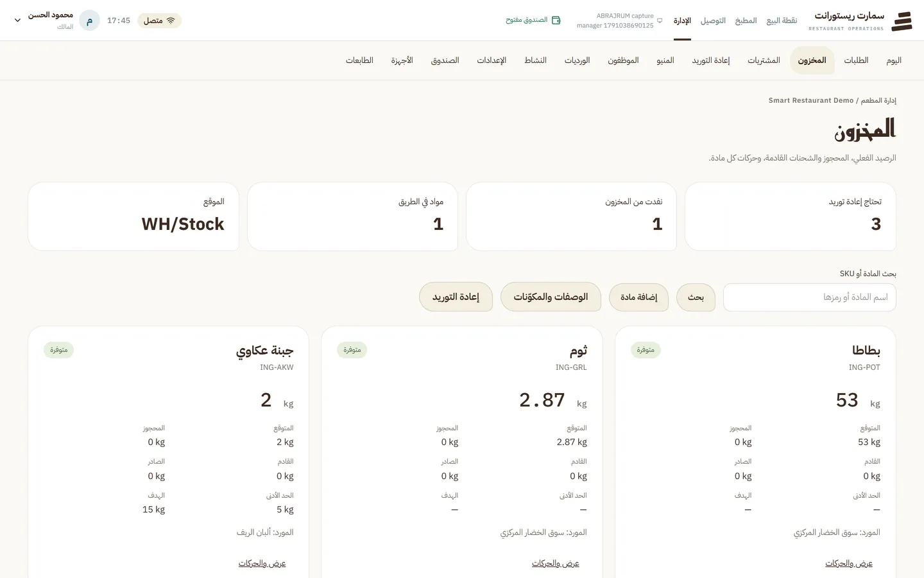The height and width of the screenshot is (578, 924).
Task: Go to the المنيو tab
Action: coord(665,60)
